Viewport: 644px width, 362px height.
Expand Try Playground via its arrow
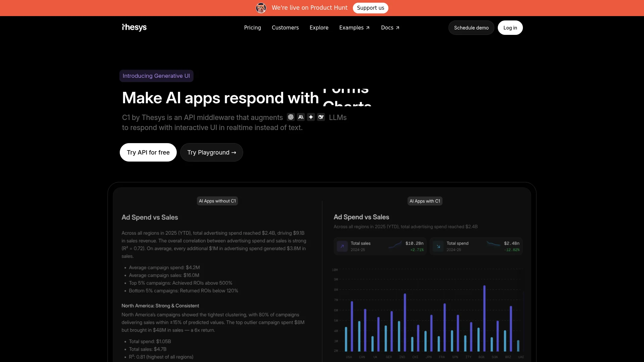pos(234,152)
